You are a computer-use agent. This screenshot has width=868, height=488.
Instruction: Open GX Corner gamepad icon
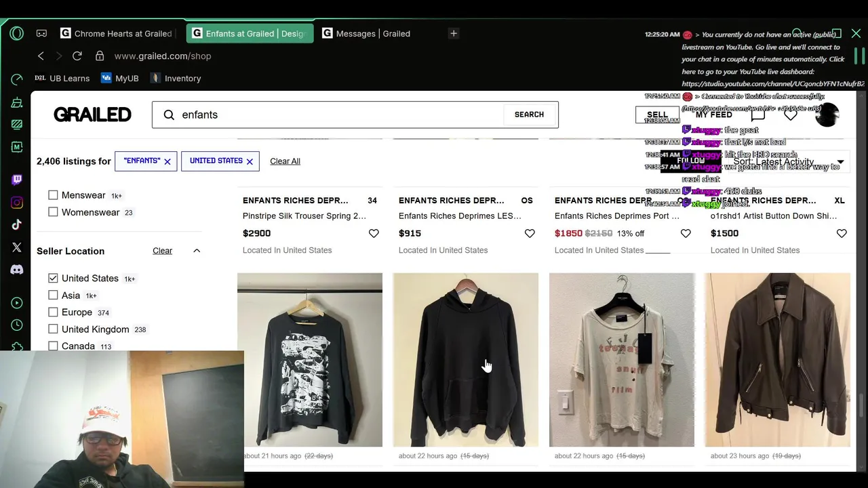click(41, 33)
